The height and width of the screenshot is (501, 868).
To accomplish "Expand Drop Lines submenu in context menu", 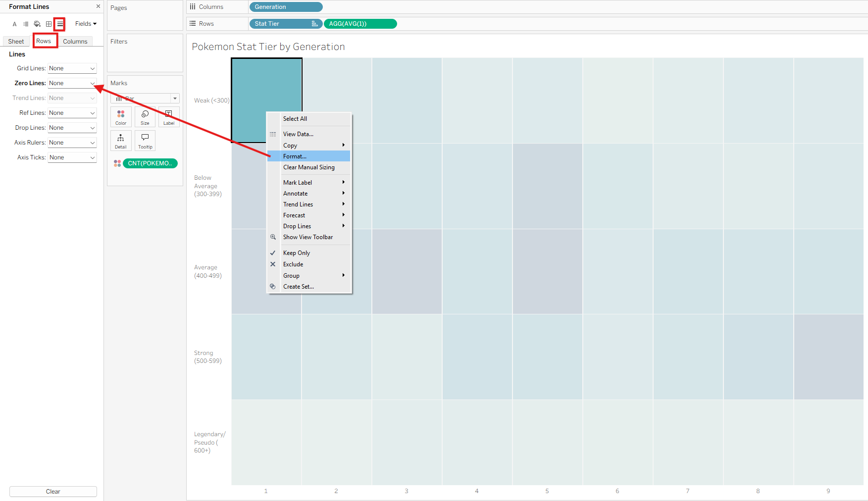I will point(309,226).
